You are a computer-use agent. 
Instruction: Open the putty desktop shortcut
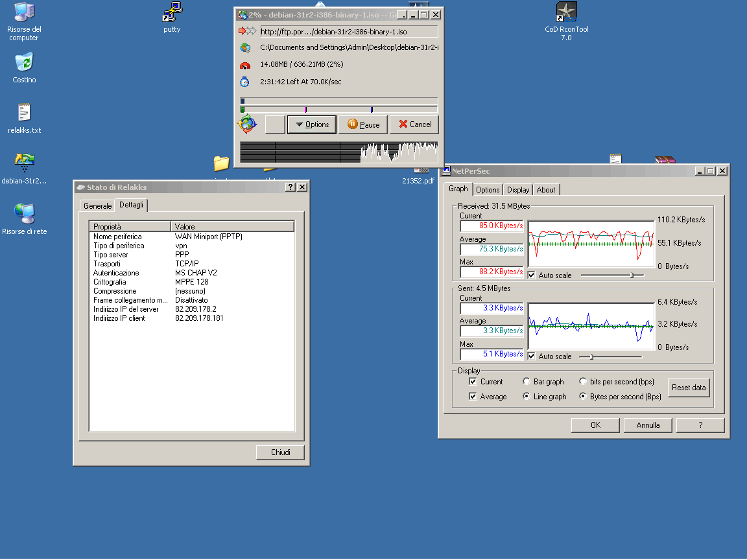[x=172, y=13]
